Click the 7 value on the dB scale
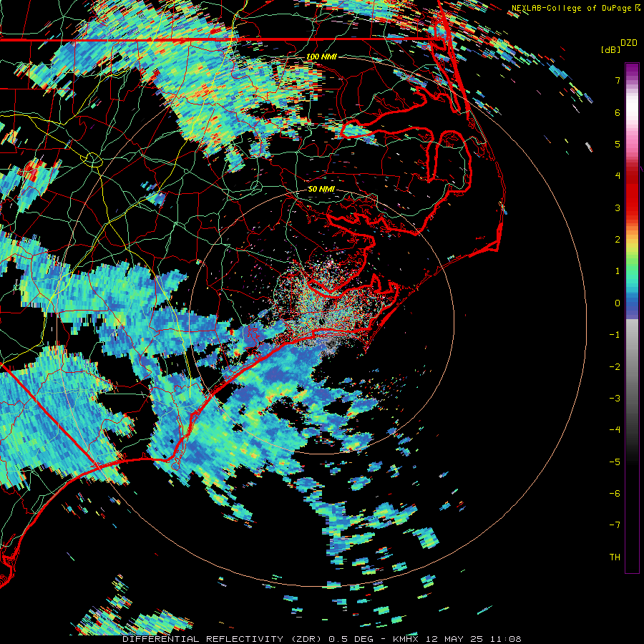Viewport: 644px width, 644px height. point(618,80)
